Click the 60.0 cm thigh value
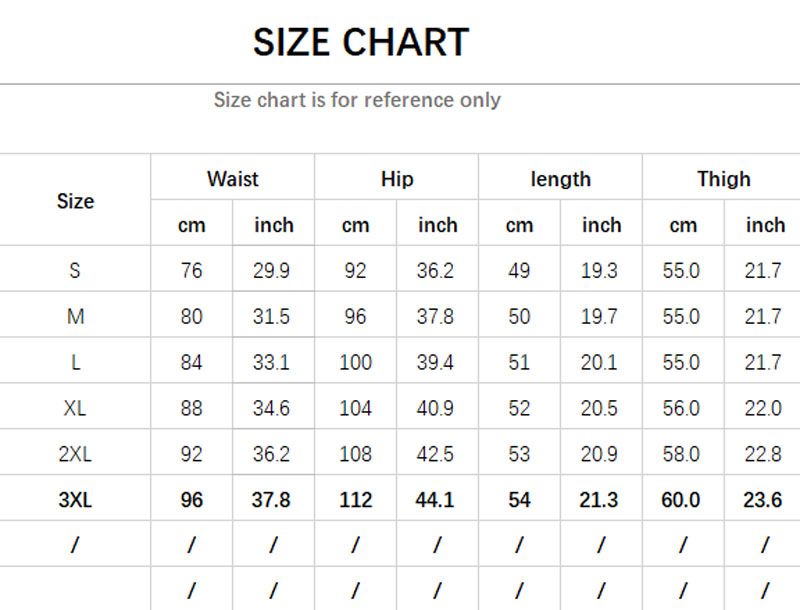 tap(681, 500)
